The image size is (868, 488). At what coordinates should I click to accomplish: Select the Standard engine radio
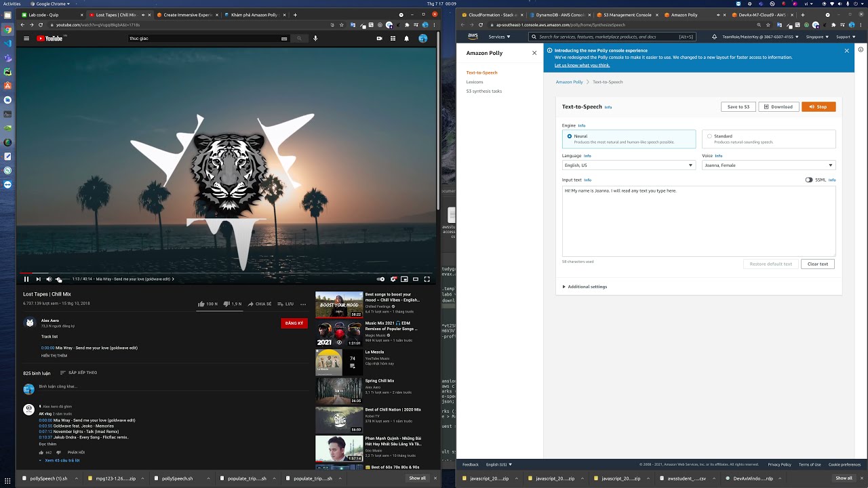709,136
